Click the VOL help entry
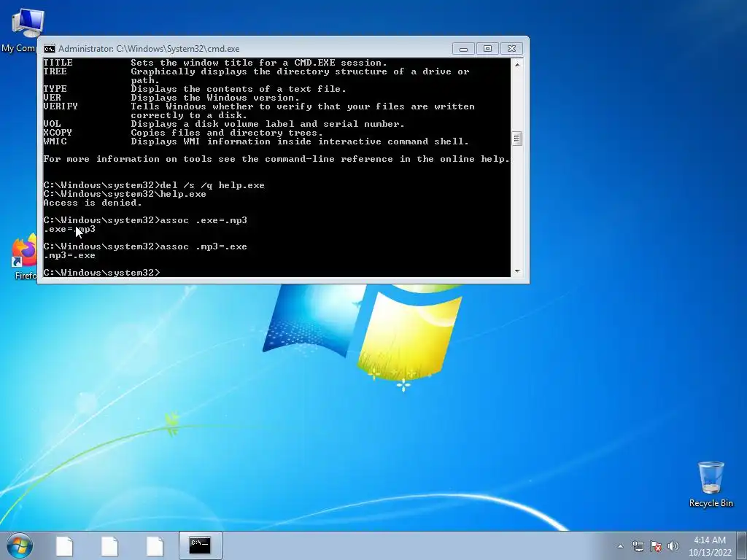 coord(224,124)
